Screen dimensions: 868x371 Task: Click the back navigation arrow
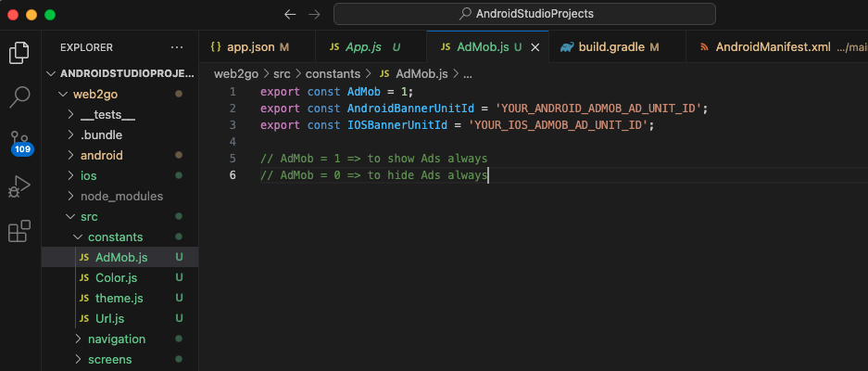(x=290, y=14)
